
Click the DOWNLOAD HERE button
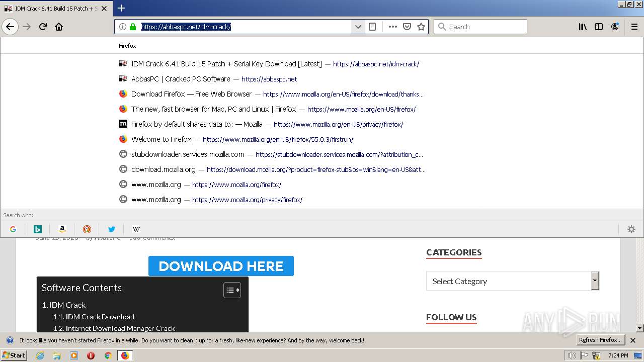pos(221,266)
